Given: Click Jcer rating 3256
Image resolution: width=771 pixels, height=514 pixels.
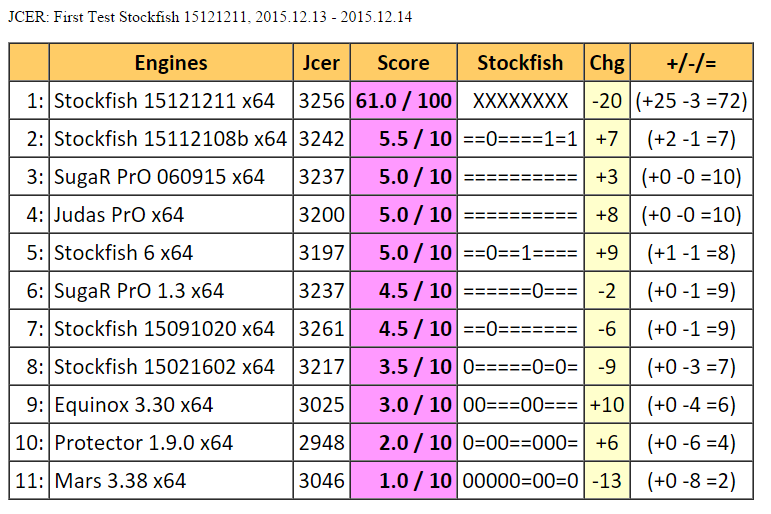Looking at the screenshot, I should pyautogui.click(x=322, y=101).
